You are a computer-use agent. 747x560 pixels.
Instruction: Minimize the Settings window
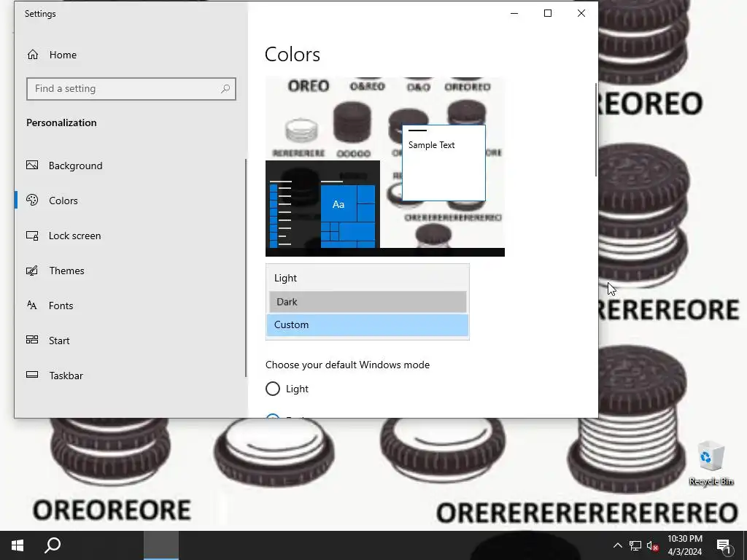514,13
